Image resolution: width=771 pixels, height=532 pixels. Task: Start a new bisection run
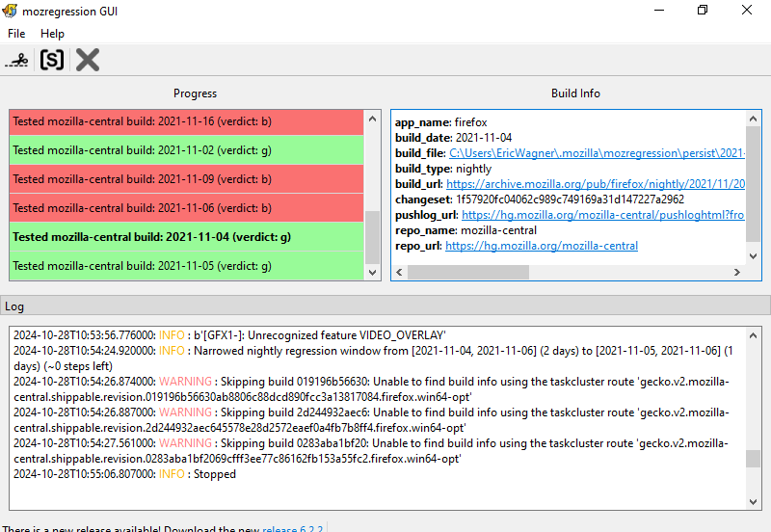[x=16, y=60]
